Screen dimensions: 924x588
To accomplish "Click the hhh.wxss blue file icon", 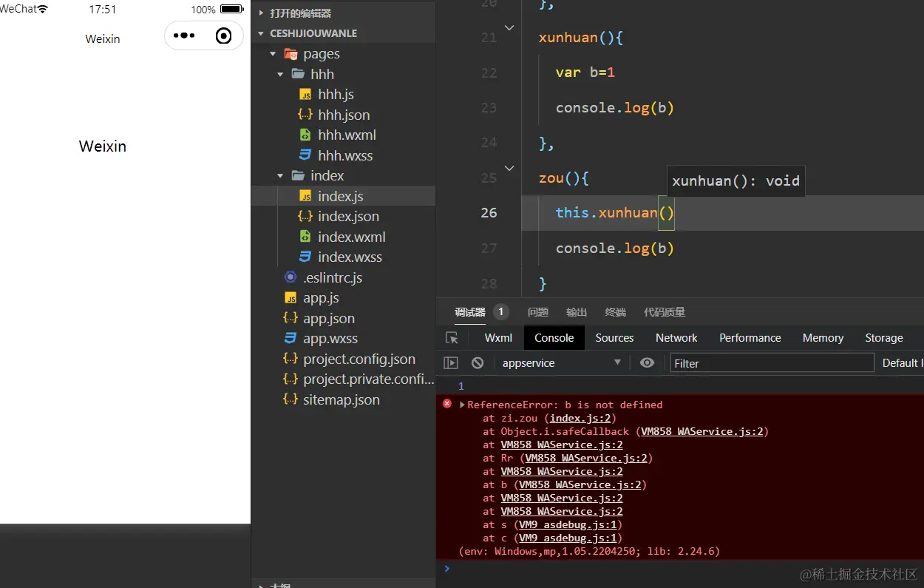I will pos(305,155).
